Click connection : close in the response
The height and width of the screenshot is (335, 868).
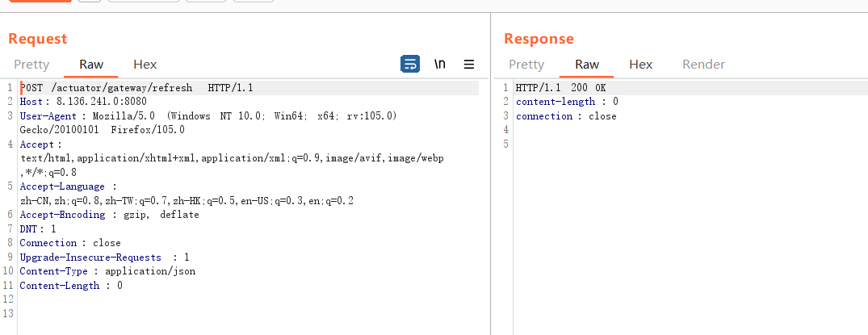coord(566,115)
